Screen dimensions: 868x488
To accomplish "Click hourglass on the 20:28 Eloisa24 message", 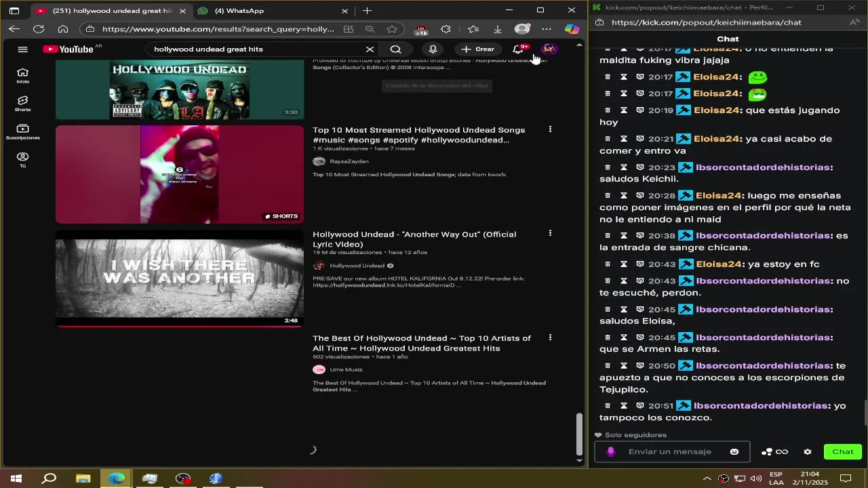I will pyautogui.click(x=624, y=195).
